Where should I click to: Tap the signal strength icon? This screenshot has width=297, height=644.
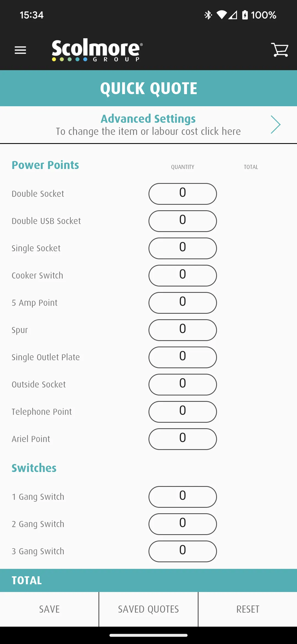pyautogui.click(x=233, y=15)
